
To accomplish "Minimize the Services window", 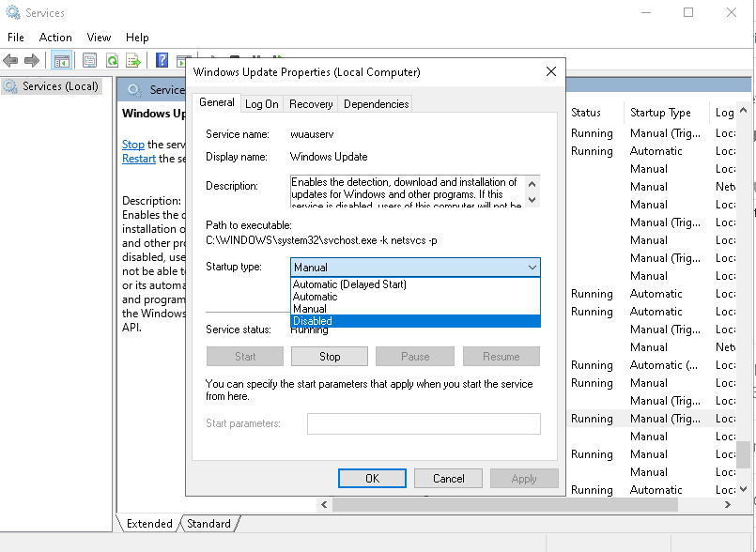I will (x=645, y=12).
